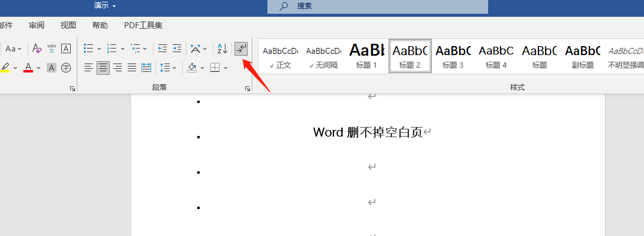644x236 pixels.
Task: Open the numbering style dropdown arrow
Action: click(x=122, y=49)
